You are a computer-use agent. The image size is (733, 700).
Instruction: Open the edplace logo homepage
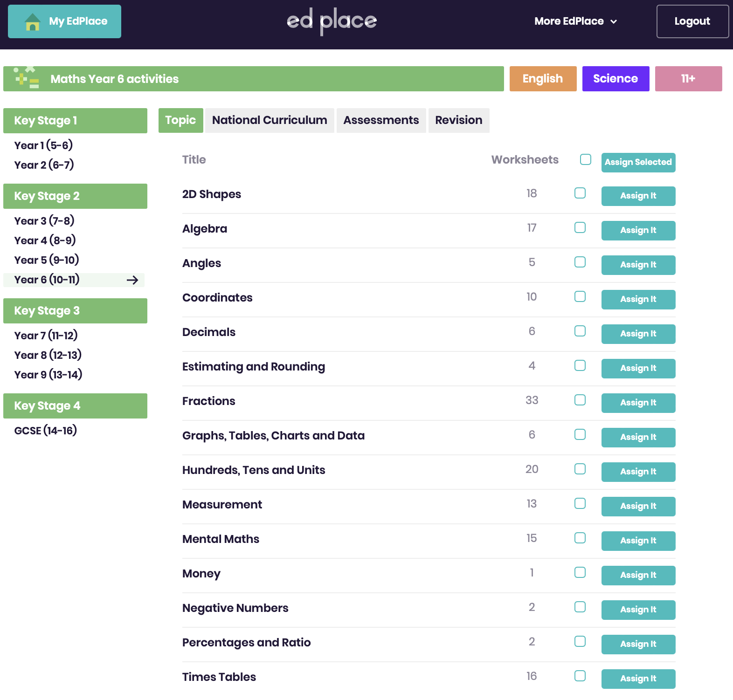(x=332, y=21)
